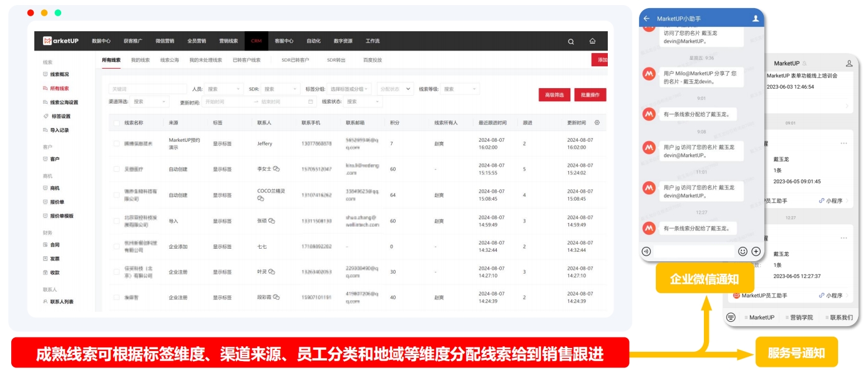The width and height of the screenshot is (868, 373).
Task: Tap the back arrow in MarketUP小助手 chat
Action: (x=646, y=19)
